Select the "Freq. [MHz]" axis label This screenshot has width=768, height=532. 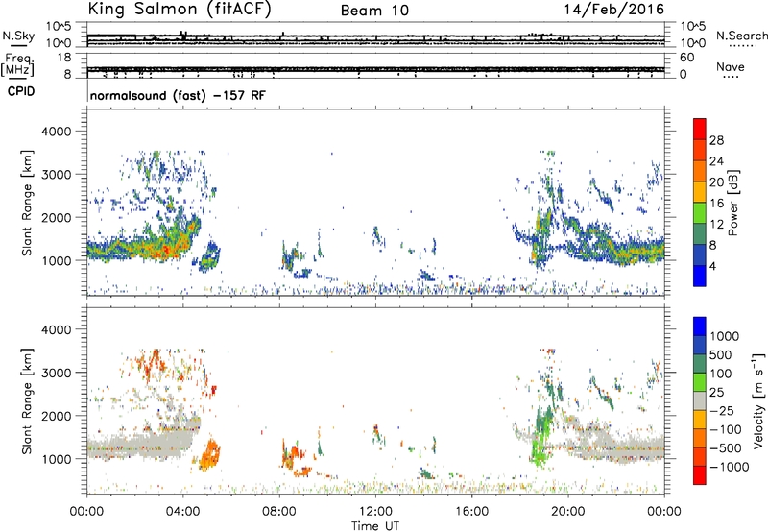click(x=17, y=64)
